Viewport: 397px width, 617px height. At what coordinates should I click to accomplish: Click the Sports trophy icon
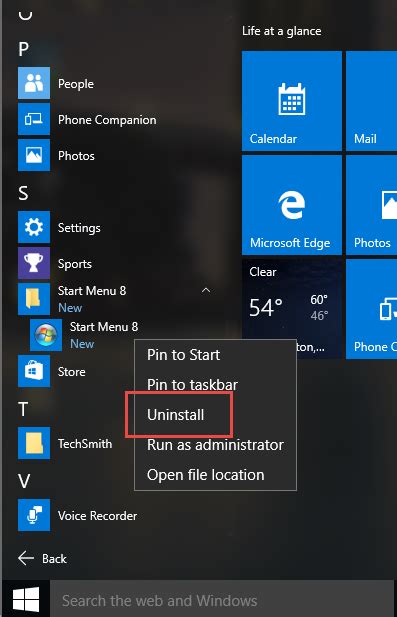point(34,263)
